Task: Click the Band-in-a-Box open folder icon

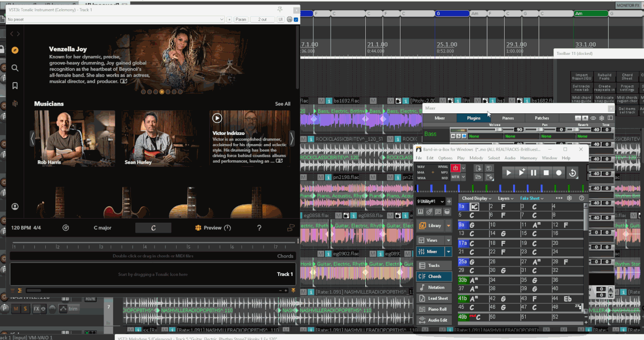Action: [478, 177]
